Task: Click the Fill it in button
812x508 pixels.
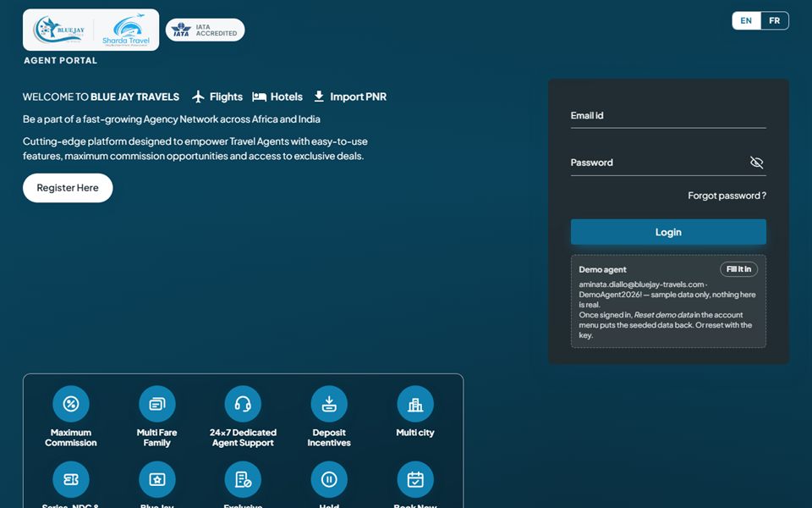Action: (x=739, y=269)
